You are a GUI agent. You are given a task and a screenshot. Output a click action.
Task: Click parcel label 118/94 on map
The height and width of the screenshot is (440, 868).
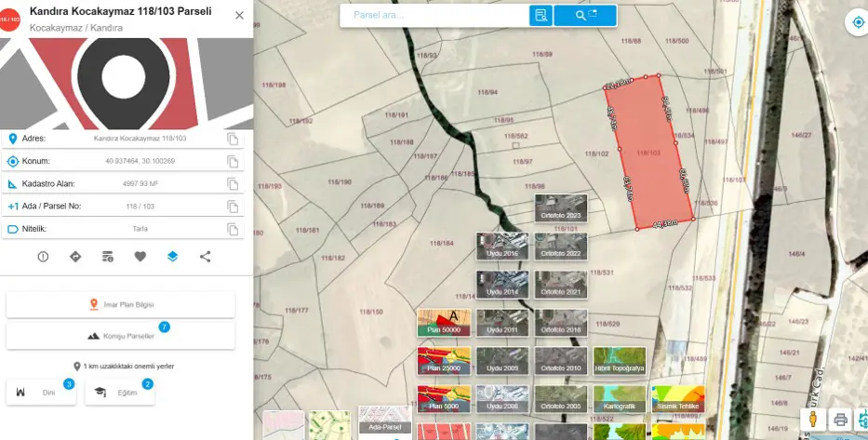click(487, 92)
